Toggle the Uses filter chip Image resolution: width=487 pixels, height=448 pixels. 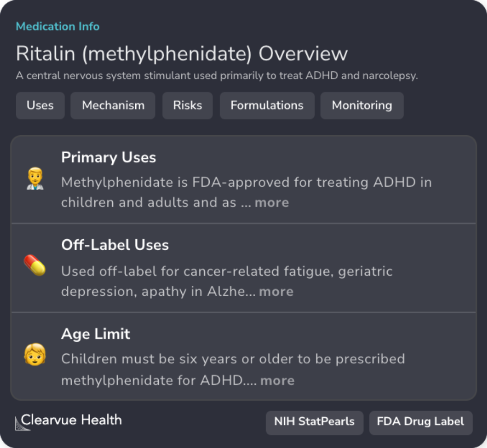(40, 105)
